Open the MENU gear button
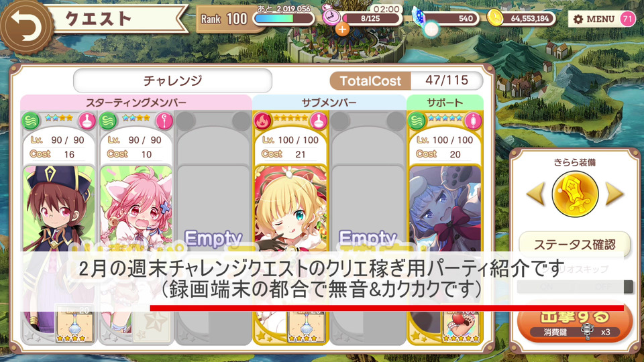Screen dimensions: 644x362 point(594,19)
